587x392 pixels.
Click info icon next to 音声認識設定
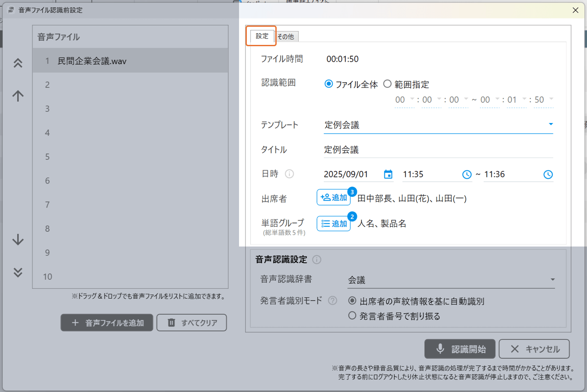[317, 259]
